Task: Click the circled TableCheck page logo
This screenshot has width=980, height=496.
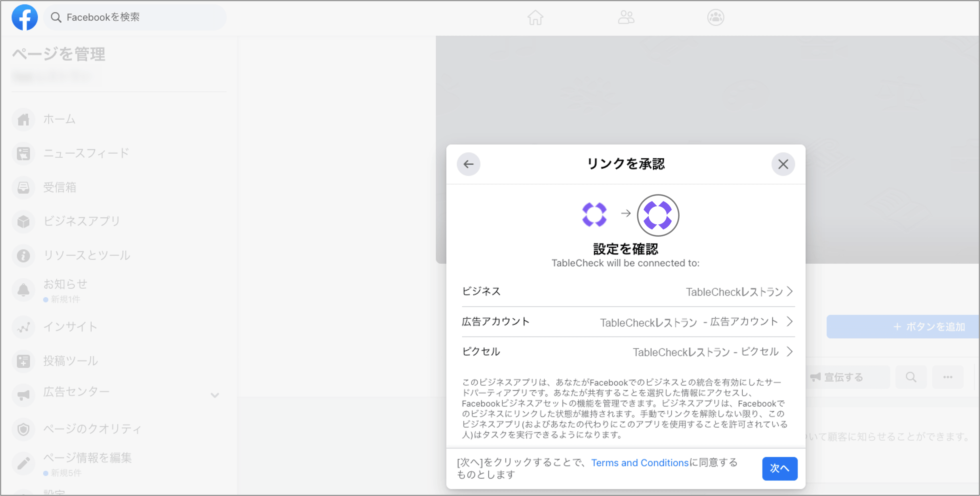Action: (x=658, y=215)
